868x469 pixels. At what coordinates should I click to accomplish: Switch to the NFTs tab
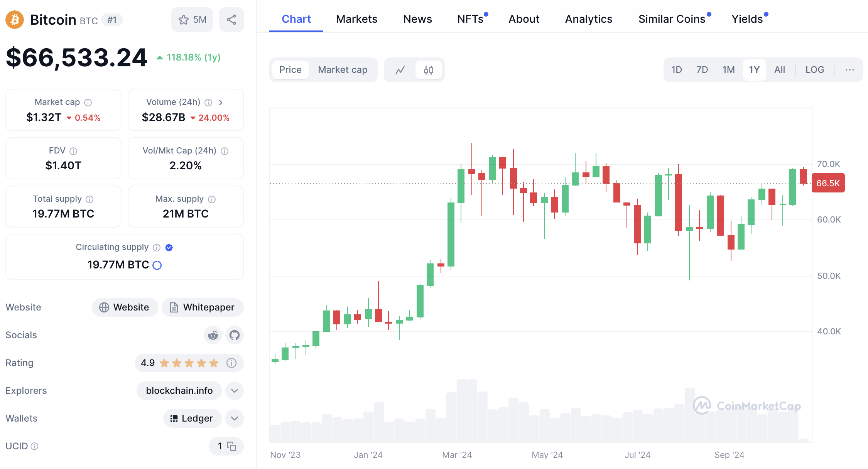tap(471, 19)
